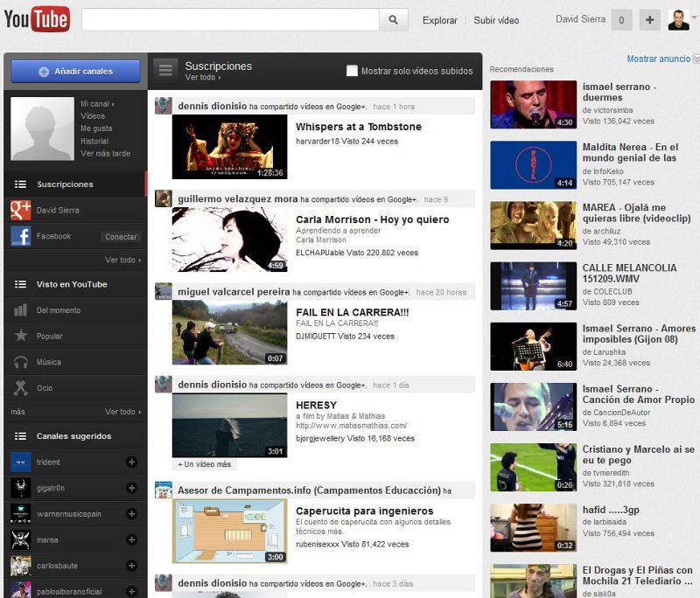Click the YouTube logo
Screen dimensions: 700x598
click(x=37, y=19)
